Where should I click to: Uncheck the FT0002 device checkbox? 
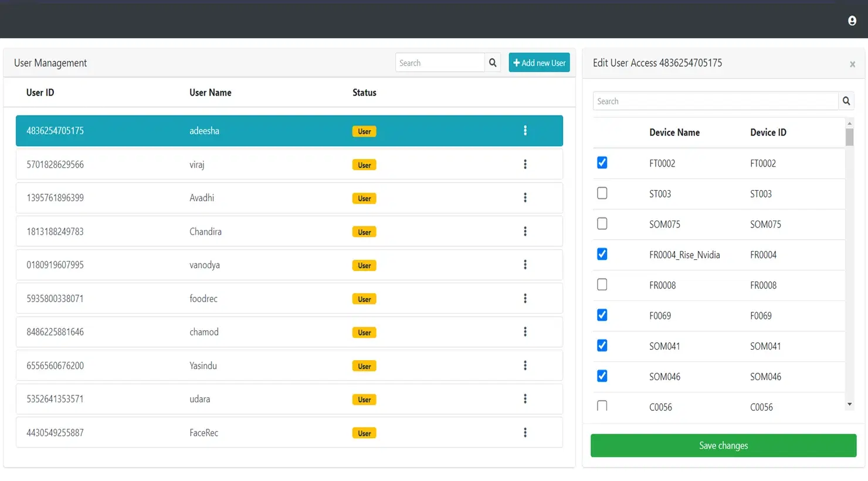point(602,162)
